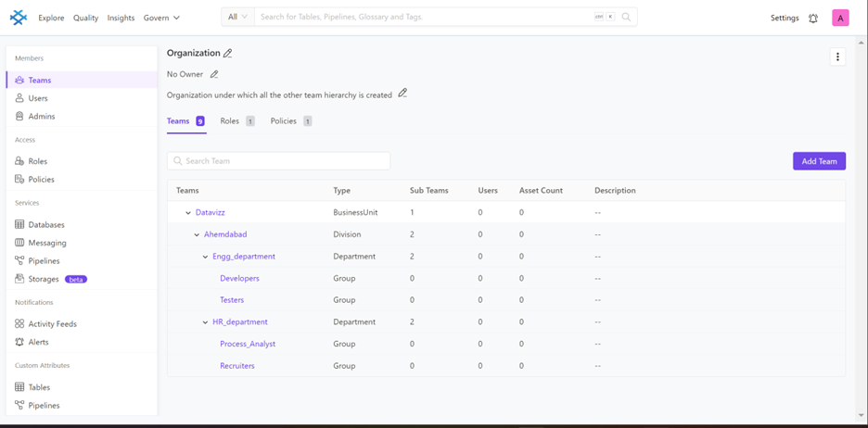Click the pencil icon beside Organization title
The height and width of the screenshot is (428, 868).
pyautogui.click(x=228, y=53)
